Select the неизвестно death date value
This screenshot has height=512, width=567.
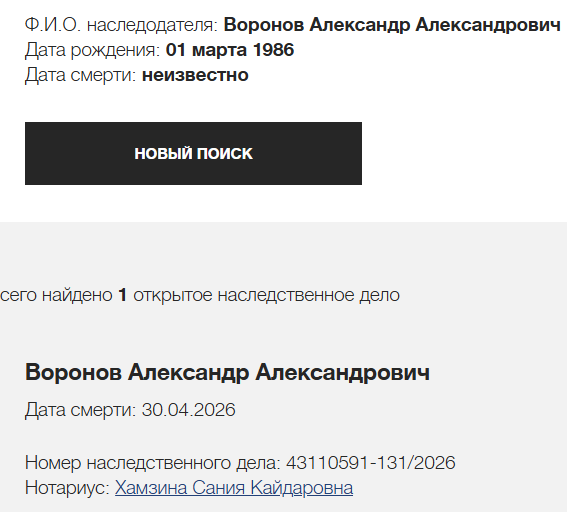195,75
